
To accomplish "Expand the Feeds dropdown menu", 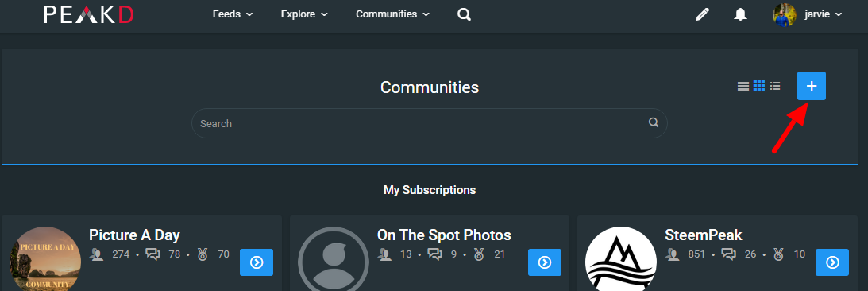I will [233, 14].
